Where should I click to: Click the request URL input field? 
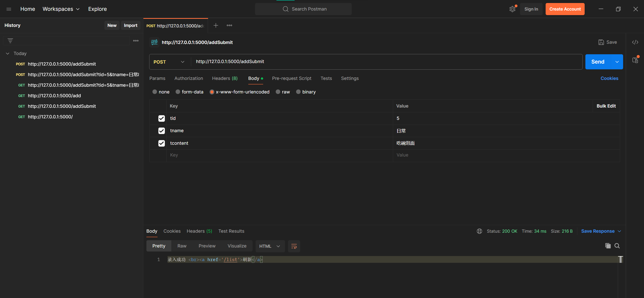pos(386,62)
